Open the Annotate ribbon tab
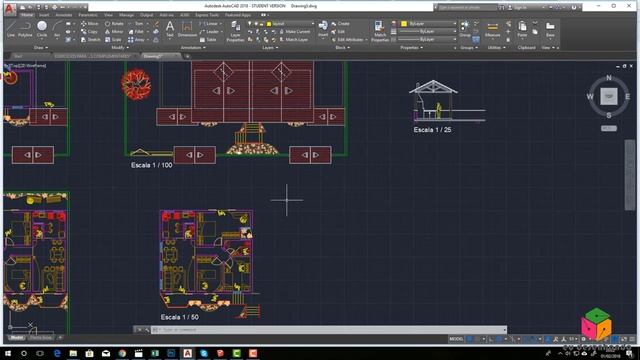 [64, 15]
